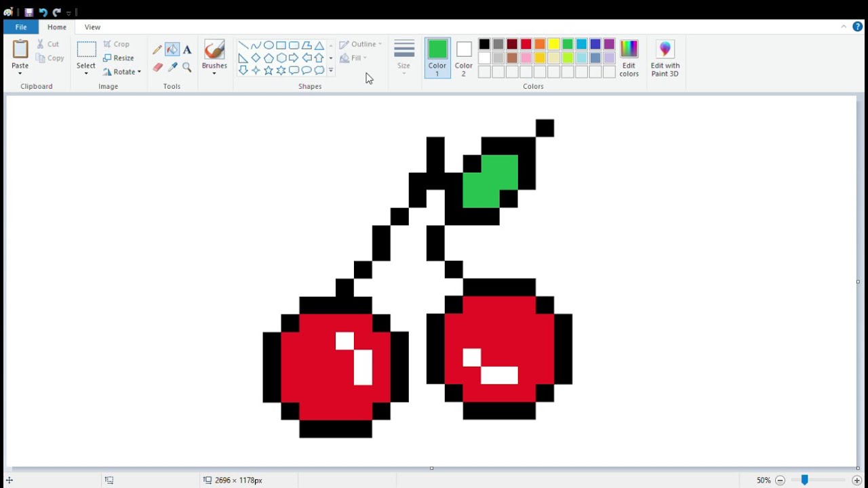Choose the Pentagon shape
Image resolution: width=868 pixels, height=488 pixels.
(x=269, y=58)
